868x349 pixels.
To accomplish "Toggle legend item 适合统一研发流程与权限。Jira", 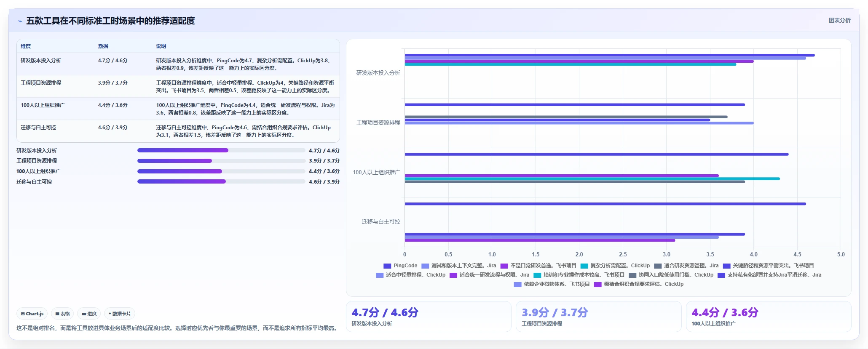I will [489, 275].
